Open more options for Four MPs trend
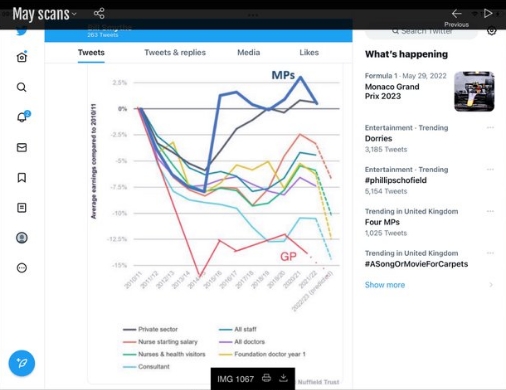The width and height of the screenshot is (506, 390). [x=490, y=211]
